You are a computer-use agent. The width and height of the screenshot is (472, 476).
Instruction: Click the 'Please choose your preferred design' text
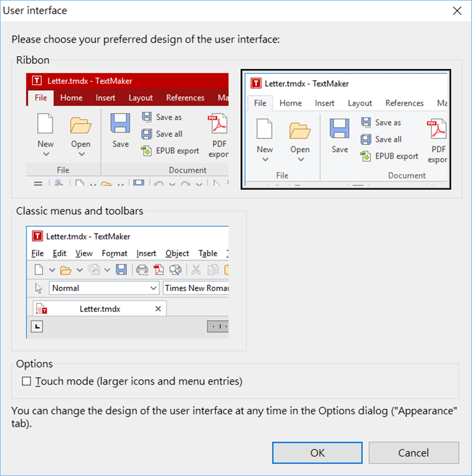(146, 40)
